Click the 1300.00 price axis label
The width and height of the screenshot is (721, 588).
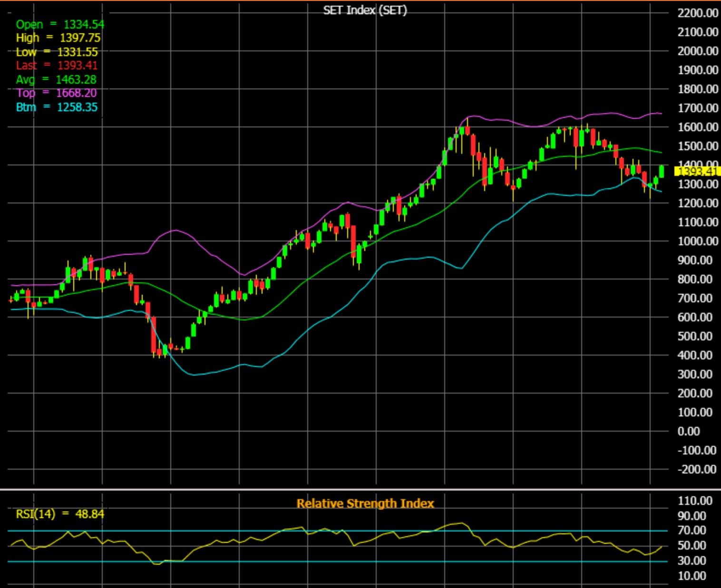pos(698,184)
